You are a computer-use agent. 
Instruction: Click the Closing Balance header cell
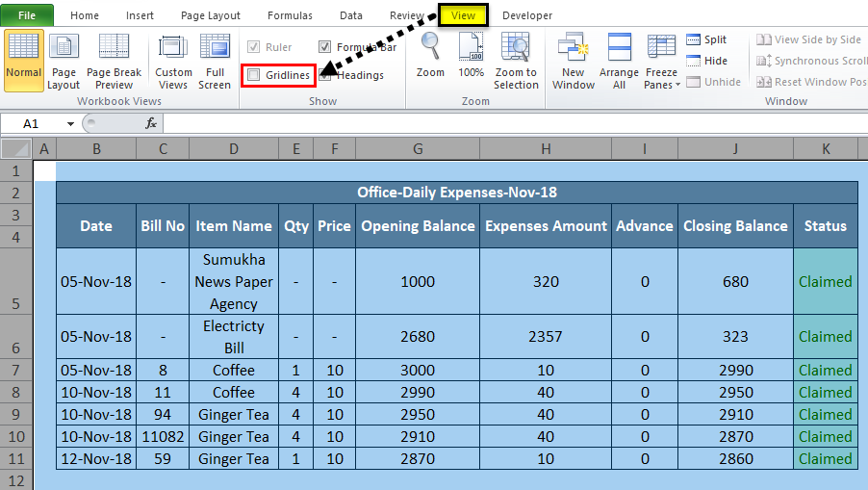[x=736, y=226]
